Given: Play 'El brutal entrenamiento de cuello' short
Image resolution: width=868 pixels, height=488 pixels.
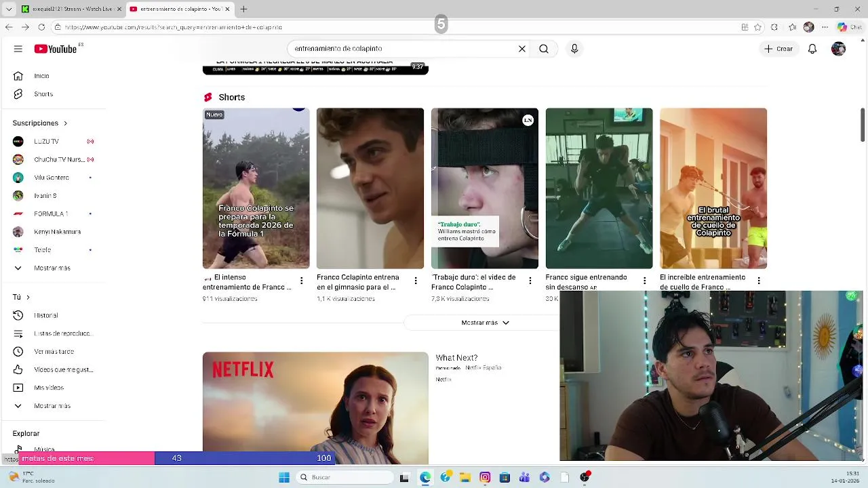Looking at the screenshot, I should [x=713, y=188].
